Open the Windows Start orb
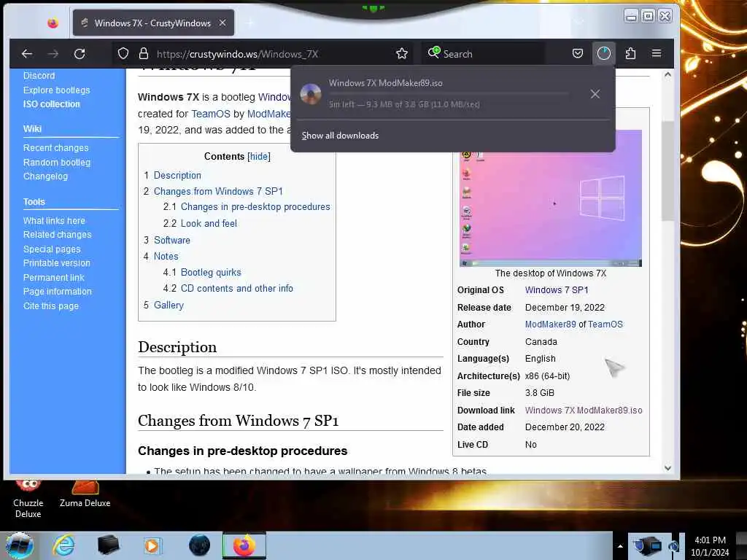Screen dimensions: 747x560 [x=20, y=545]
